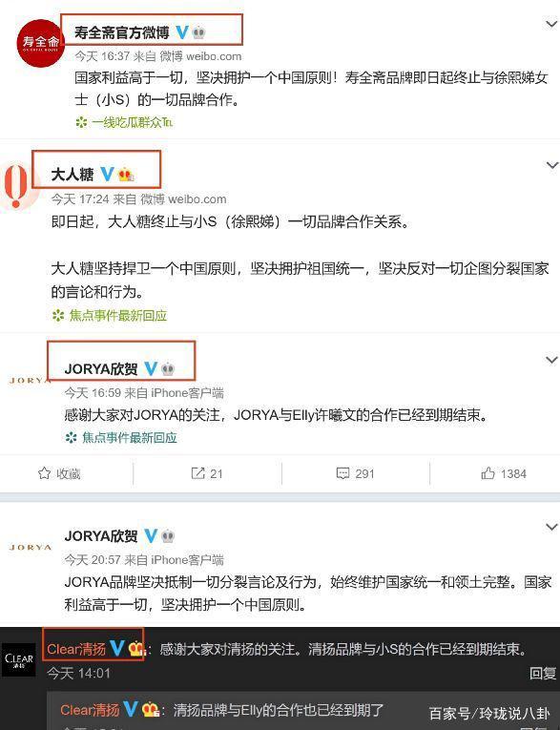560x730 pixels.
Task: Like the post with thumbs-up 1384
Action: pos(487,473)
